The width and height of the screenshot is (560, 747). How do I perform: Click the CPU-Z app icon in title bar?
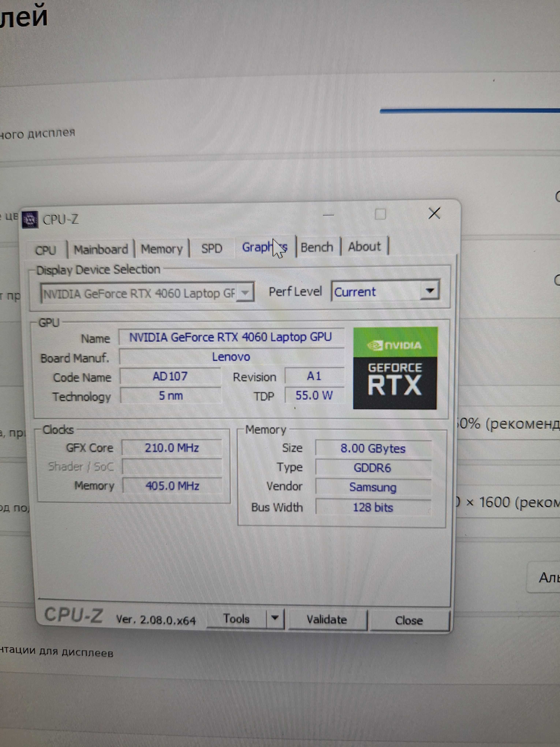coord(30,220)
